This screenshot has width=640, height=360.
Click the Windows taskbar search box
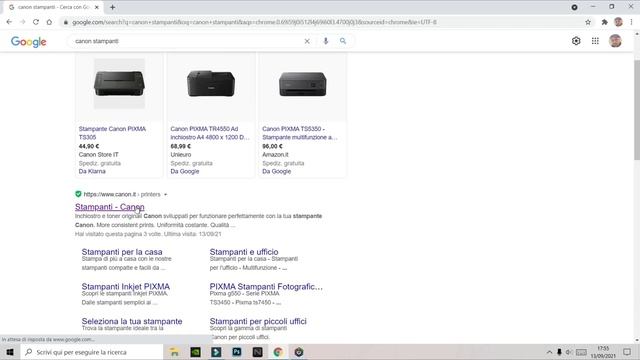click(x=91, y=352)
